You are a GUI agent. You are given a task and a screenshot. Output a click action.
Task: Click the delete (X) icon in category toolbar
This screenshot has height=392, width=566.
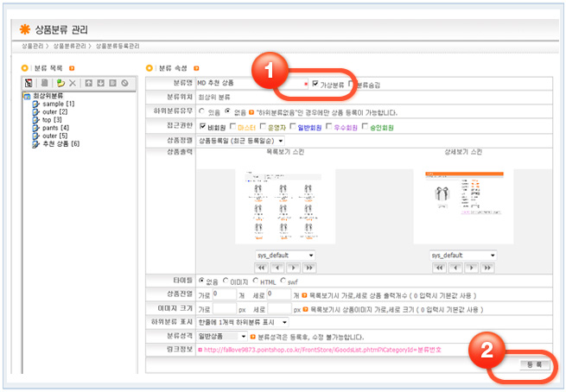coord(73,83)
